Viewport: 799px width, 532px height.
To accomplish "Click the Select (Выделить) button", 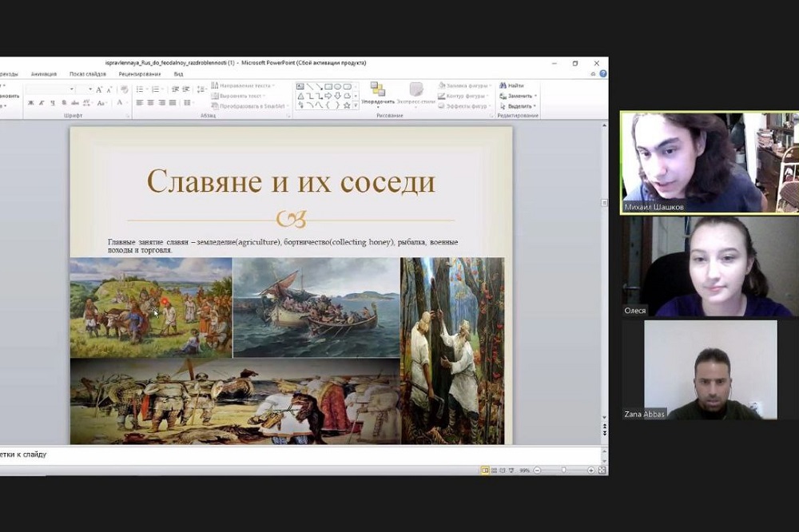I will (518, 105).
